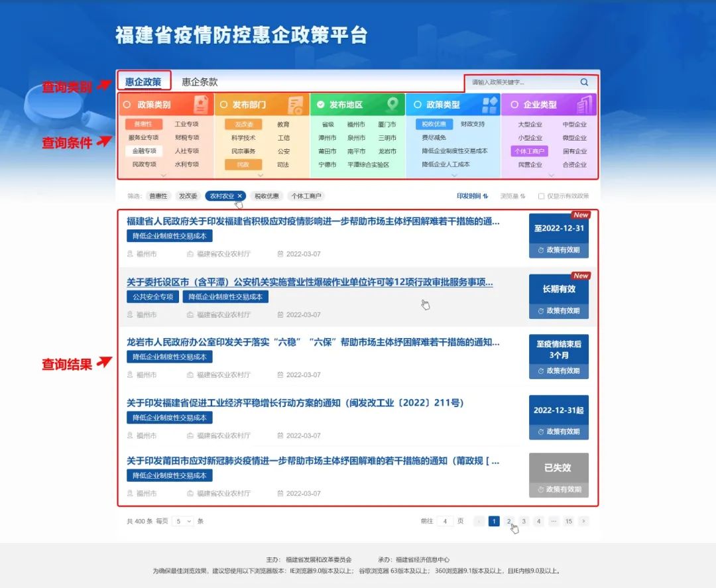
Task: Click the policy keyword search field
Action: click(520, 82)
